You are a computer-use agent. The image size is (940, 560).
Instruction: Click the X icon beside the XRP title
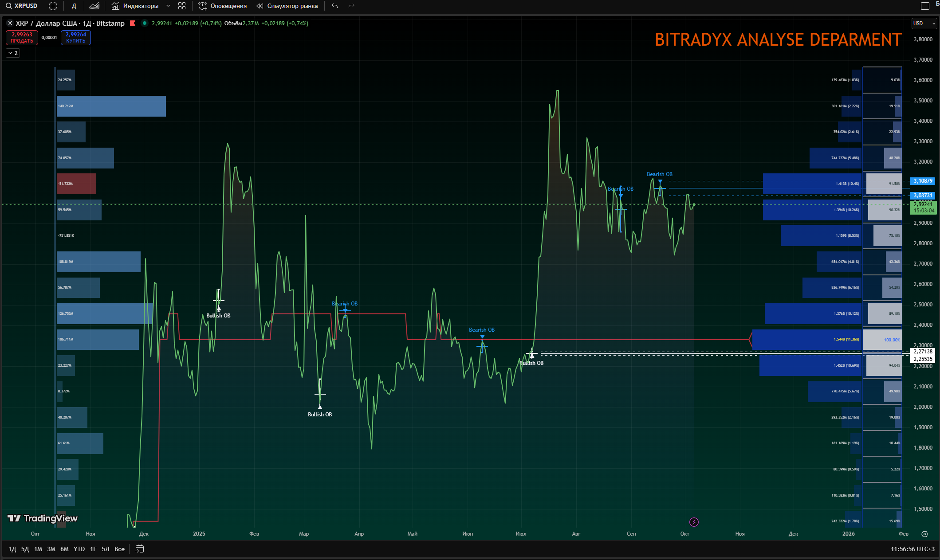[x=10, y=23]
